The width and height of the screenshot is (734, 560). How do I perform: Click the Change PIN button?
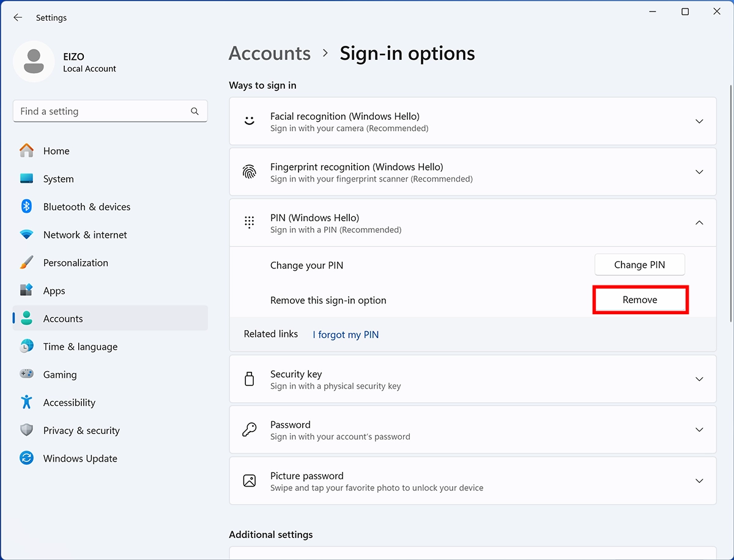point(640,265)
